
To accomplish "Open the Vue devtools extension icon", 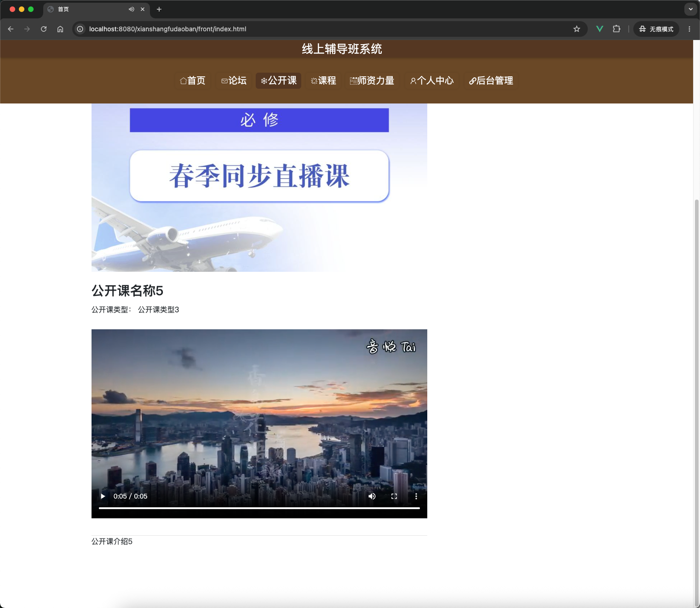I will pos(600,29).
